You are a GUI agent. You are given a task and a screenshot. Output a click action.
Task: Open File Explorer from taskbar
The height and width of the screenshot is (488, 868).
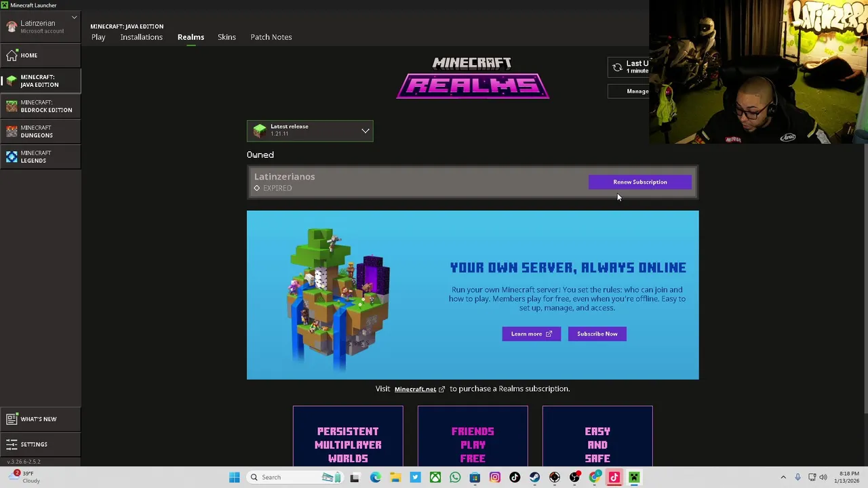tap(395, 477)
